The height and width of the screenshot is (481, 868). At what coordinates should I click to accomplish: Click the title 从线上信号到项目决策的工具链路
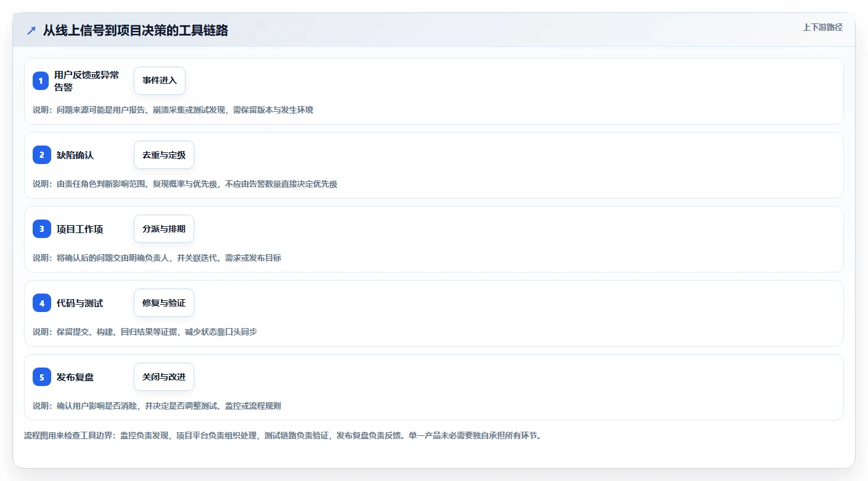click(x=136, y=30)
